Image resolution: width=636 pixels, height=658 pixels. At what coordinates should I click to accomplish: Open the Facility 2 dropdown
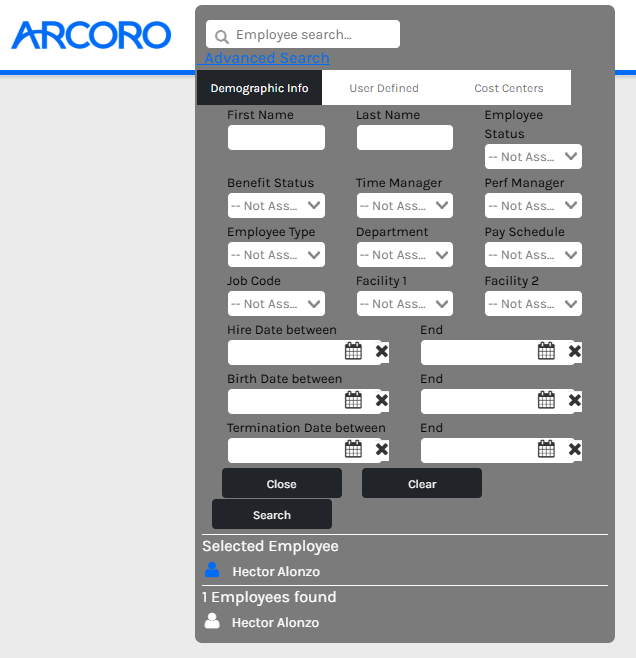(533, 303)
